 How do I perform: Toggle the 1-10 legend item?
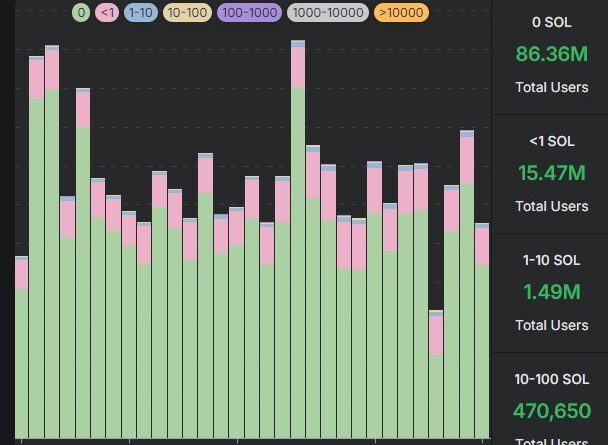tap(142, 13)
